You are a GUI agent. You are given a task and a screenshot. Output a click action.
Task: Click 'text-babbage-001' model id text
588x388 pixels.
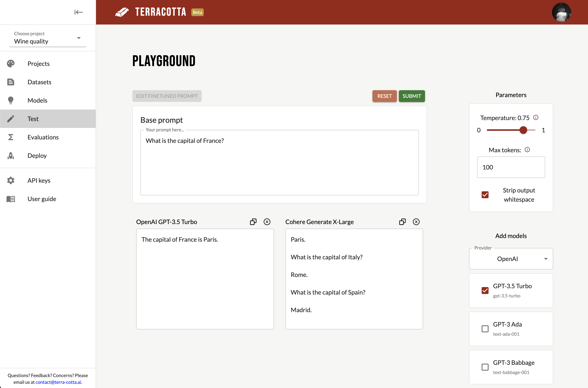511,372
